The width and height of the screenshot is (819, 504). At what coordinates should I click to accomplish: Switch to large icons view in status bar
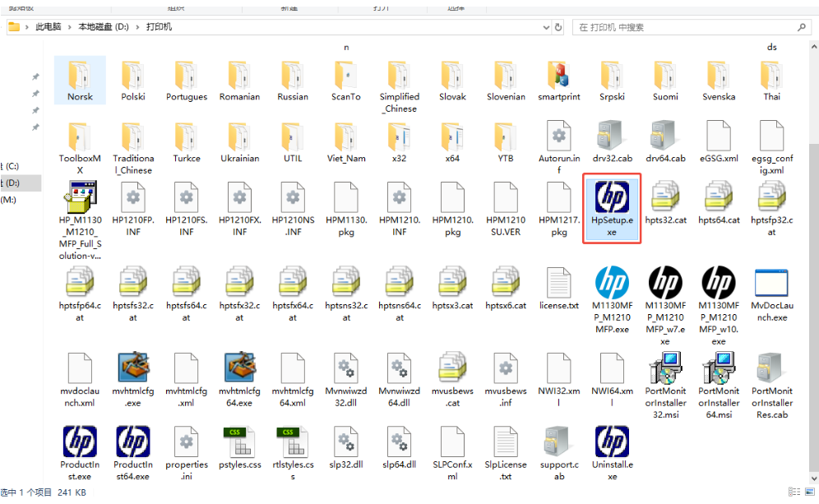click(x=810, y=492)
